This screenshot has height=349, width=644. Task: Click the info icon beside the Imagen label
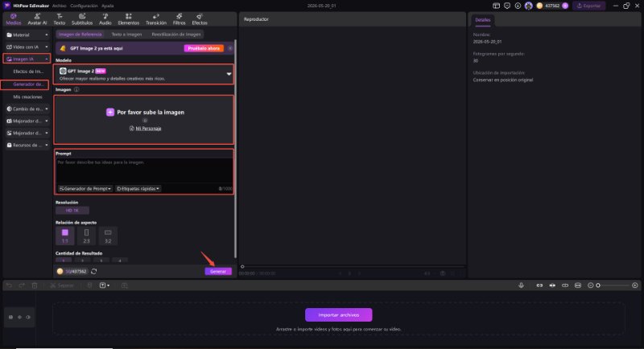pyautogui.click(x=76, y=89)
